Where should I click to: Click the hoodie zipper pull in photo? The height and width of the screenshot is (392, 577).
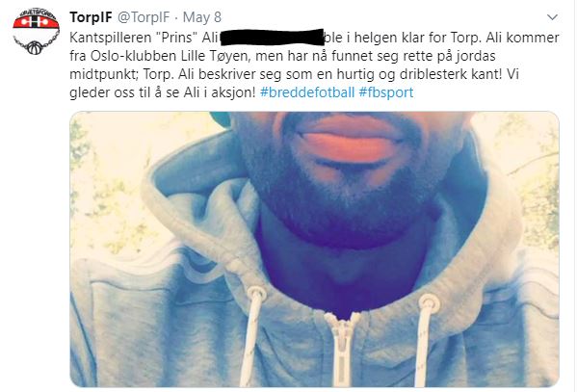[x=342, y=348]
